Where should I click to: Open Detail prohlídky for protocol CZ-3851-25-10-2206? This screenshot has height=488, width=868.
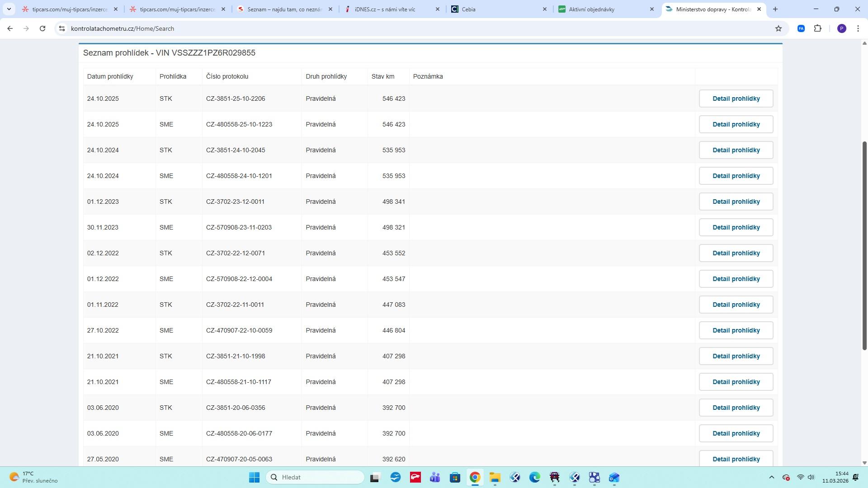point(736,99)
